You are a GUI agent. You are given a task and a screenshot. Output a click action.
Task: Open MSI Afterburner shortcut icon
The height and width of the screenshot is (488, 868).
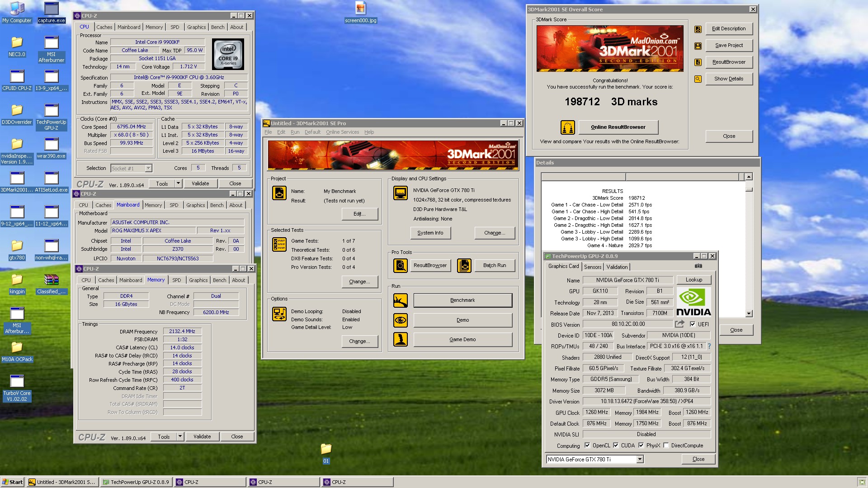[51, 49]
